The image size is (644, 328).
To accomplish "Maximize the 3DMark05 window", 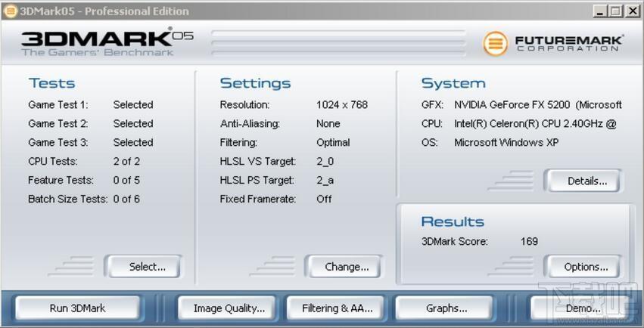I will pos(614,11).
